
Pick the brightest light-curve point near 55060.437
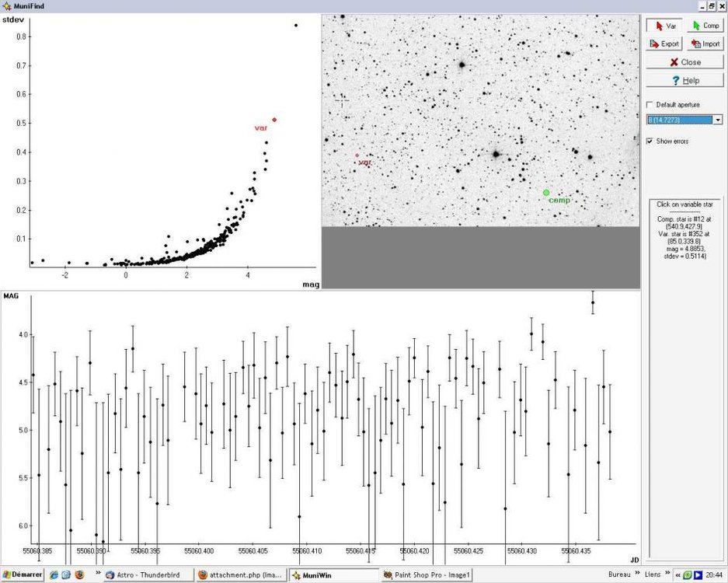click(x=593, y=302)
